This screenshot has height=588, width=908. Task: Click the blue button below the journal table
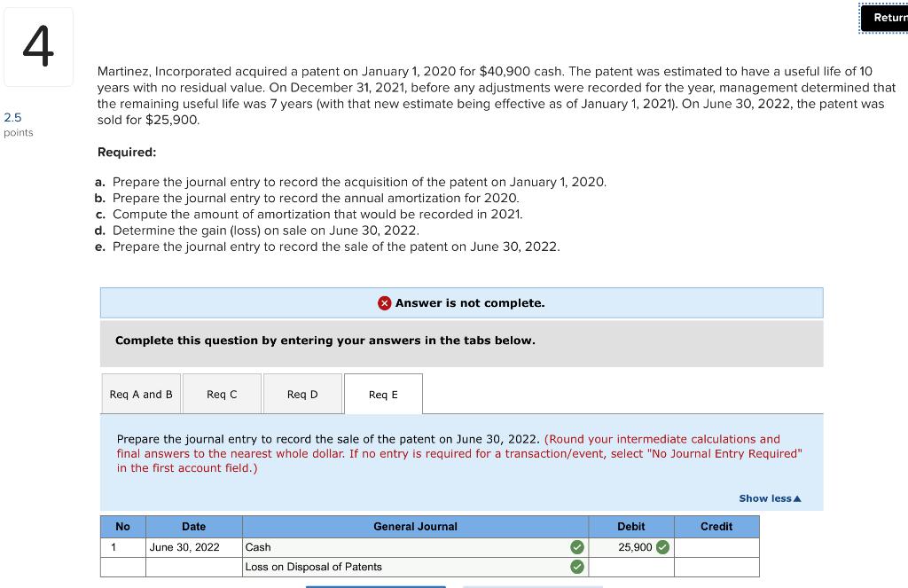click(375, 585)
